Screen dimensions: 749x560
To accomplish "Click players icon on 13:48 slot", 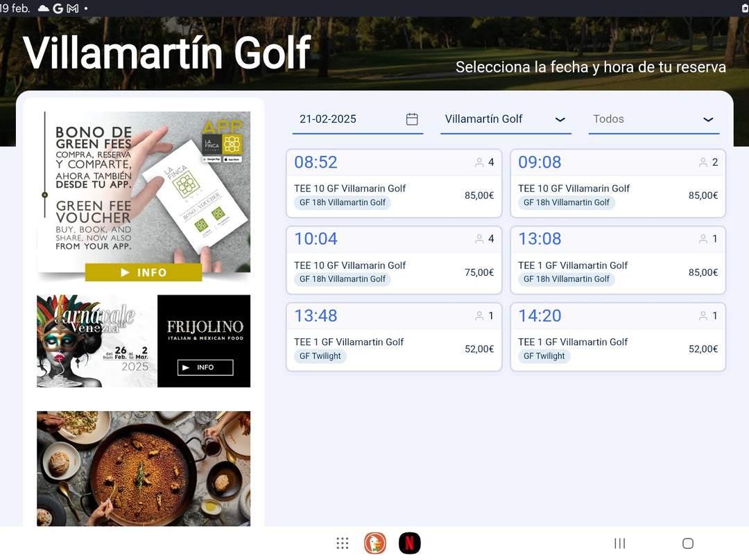I will [479, 315].
